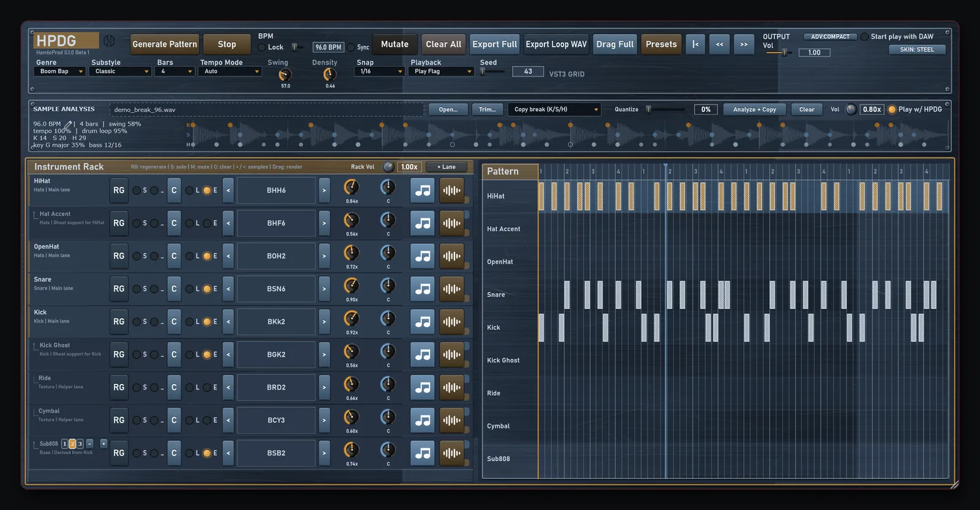This screenshot has height=510, width=980.
Task: Click the waveform icon in the Cymbal row
Action: 451,420
